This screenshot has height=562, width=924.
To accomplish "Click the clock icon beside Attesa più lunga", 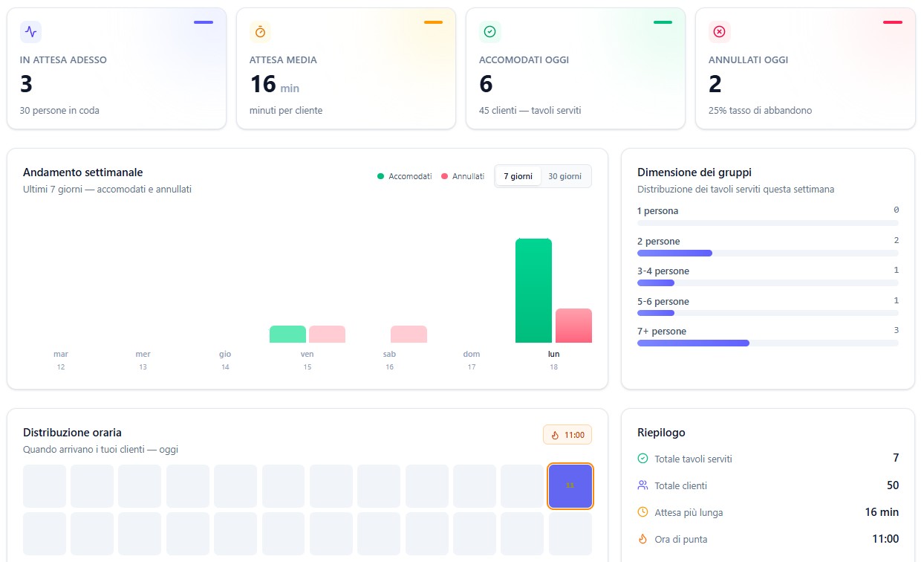I will tap(642, 512).
